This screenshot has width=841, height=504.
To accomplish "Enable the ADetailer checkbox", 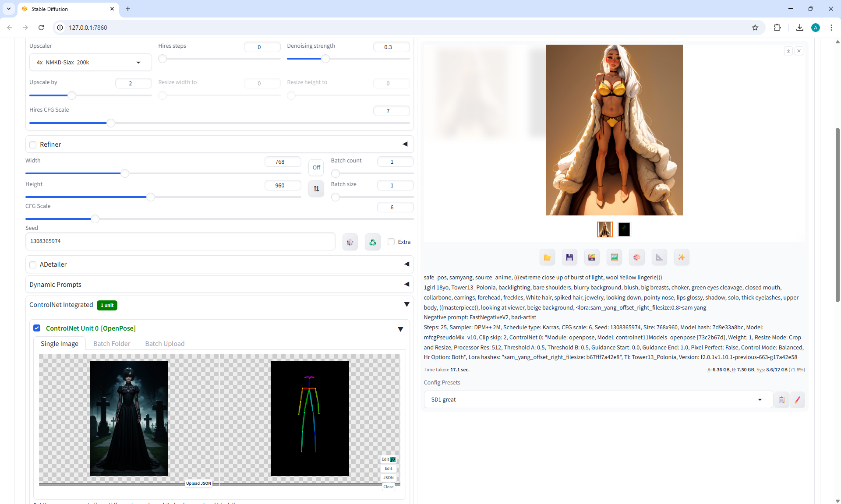I will [x=33, y=265].
